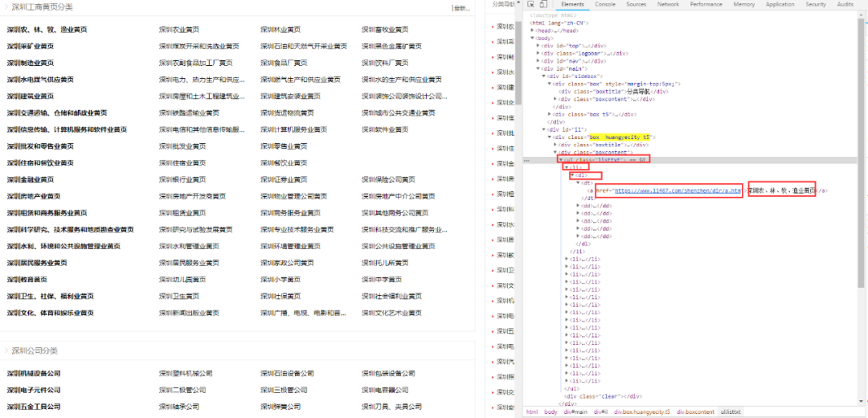Open the 深圳零售业黄页 link
This screenshot has width=868, height=418.
(284, 146)
